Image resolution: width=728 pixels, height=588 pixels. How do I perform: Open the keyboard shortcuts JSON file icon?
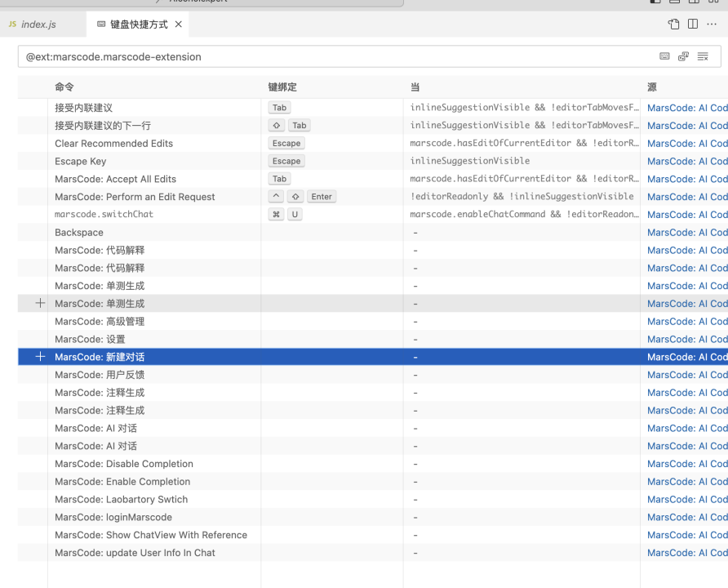[x=673, y=24]
